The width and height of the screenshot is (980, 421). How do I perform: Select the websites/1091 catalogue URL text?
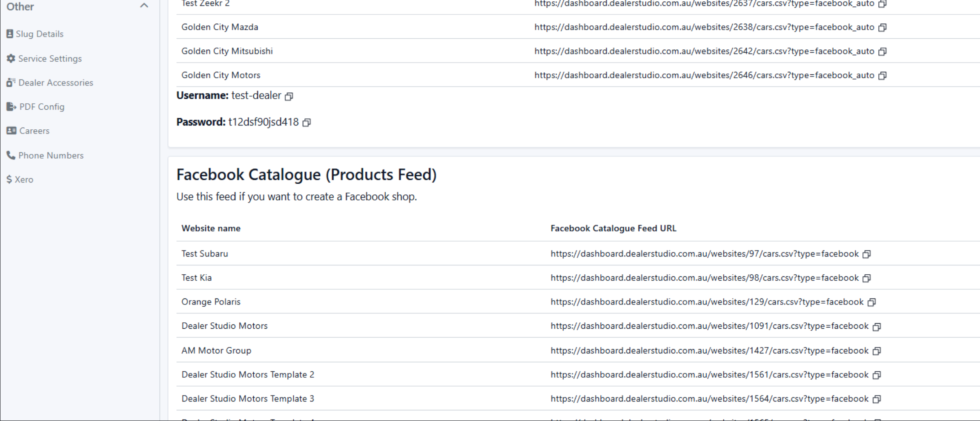point(709,326)
